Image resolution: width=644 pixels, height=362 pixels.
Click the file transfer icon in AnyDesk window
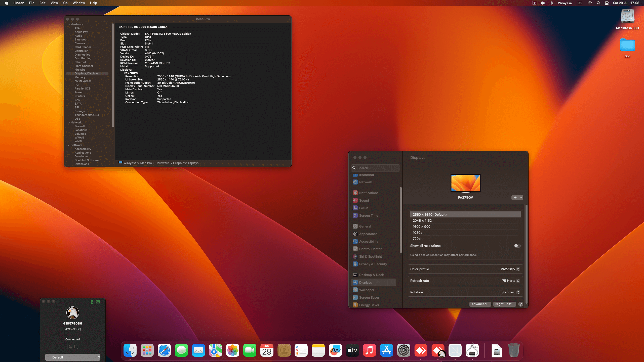click(70, 347)
